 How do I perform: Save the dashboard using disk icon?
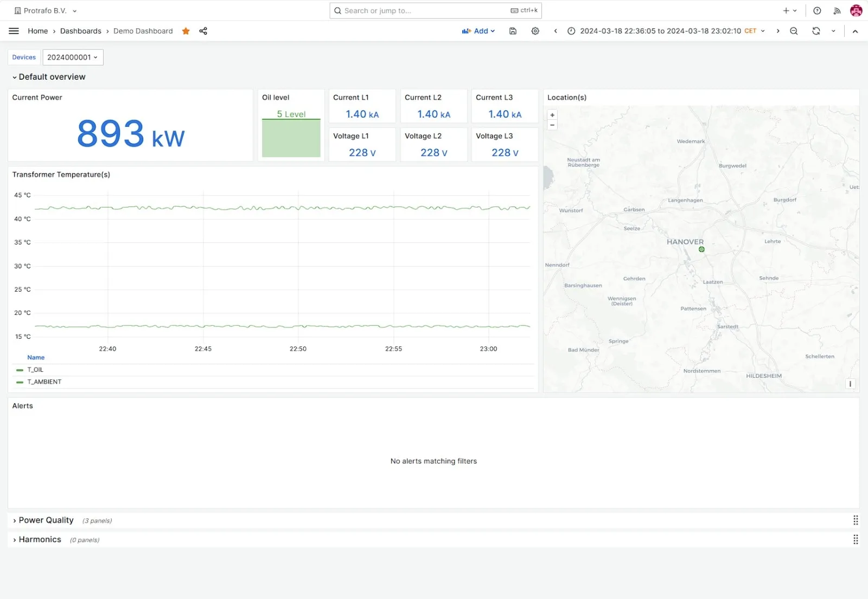click(513, 31)
